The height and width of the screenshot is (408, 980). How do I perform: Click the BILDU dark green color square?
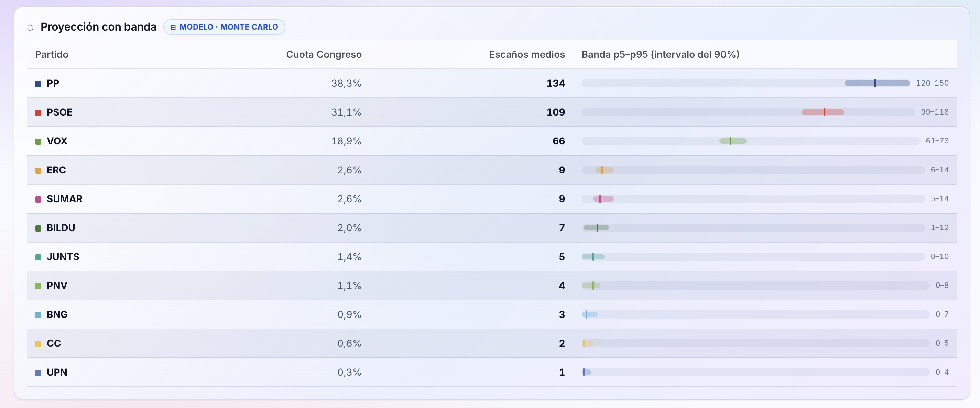pyautogui.click(x=38, y=228)
